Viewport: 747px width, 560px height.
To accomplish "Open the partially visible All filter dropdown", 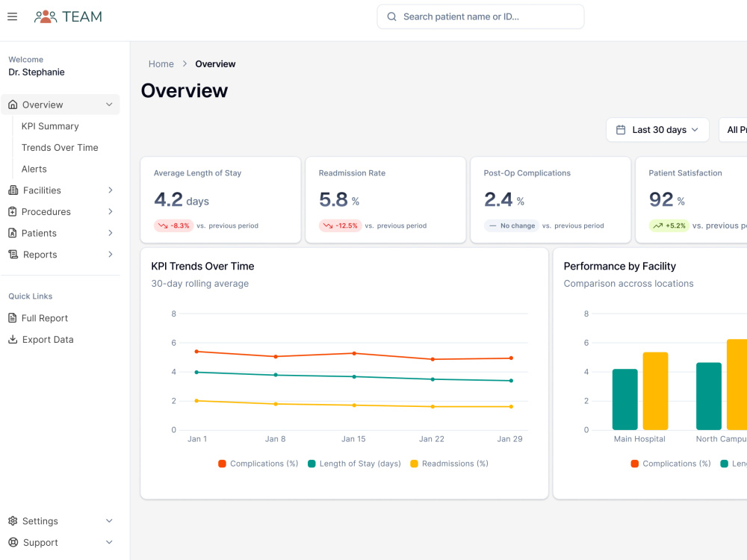I will (734, 129).
